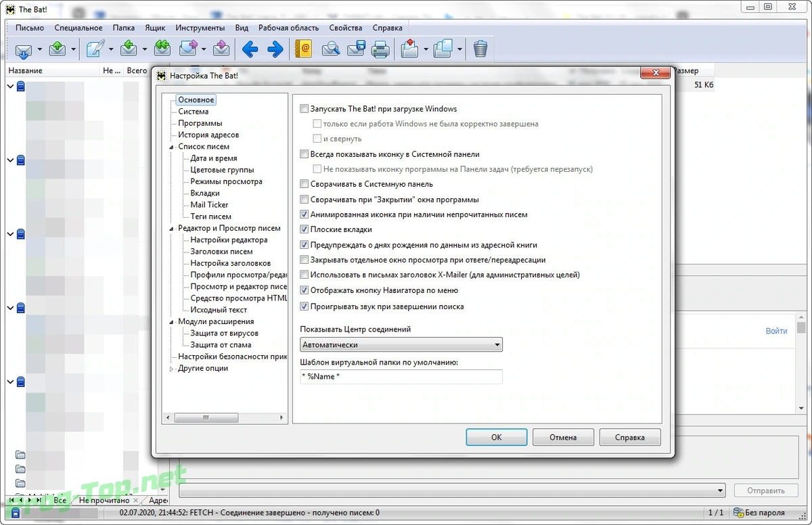This screenshot has width=812, height=525.
Task: Enable Использовать в письмах заголовок X-Mailer
Action: coord(304,275)
